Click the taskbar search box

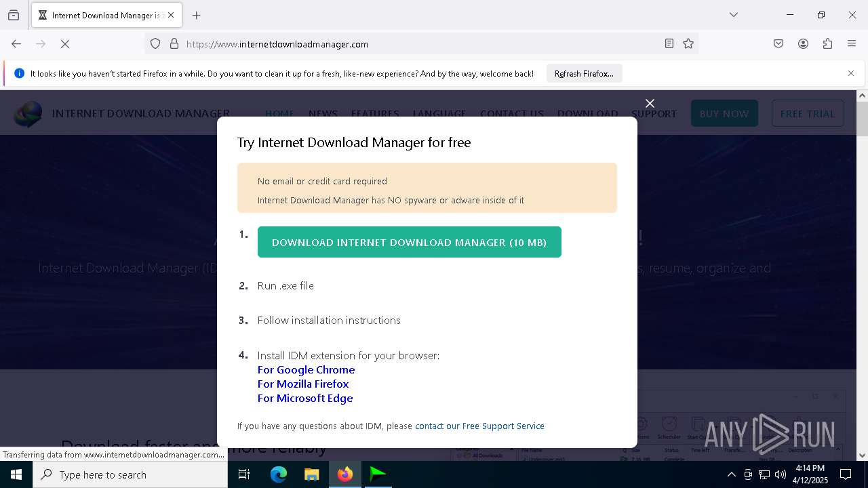point(130,474)
